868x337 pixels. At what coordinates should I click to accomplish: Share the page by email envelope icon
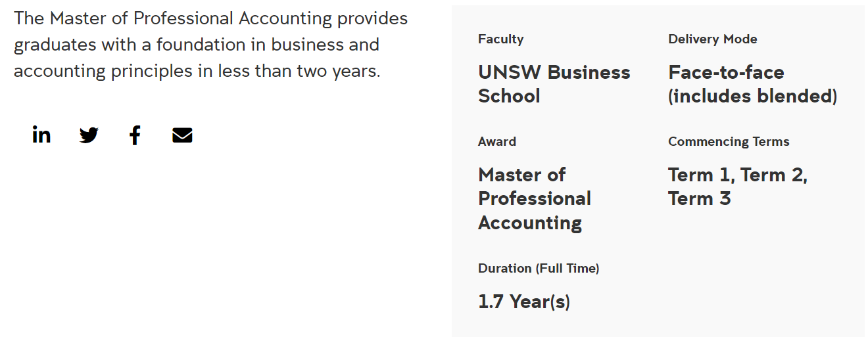click(x=182, y=135)
